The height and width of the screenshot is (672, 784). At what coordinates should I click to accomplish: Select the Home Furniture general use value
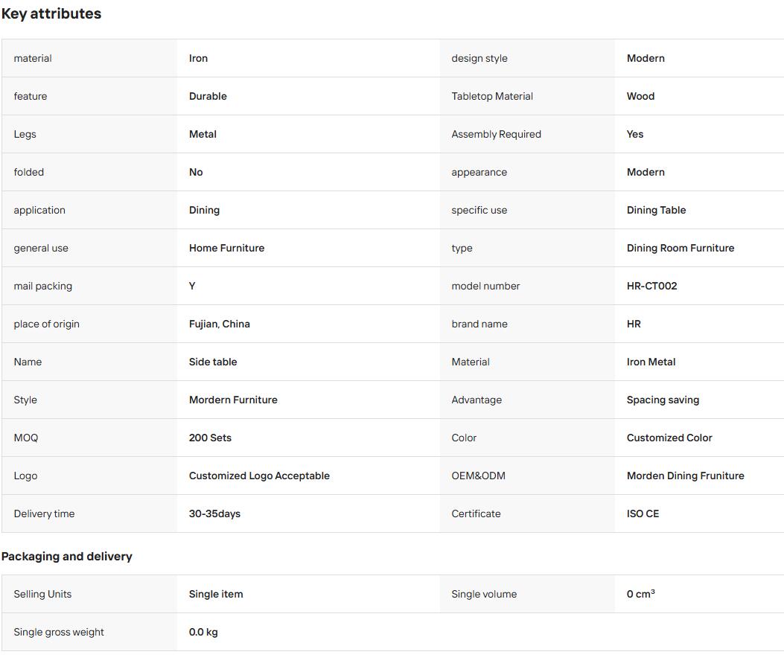[226, 248]
